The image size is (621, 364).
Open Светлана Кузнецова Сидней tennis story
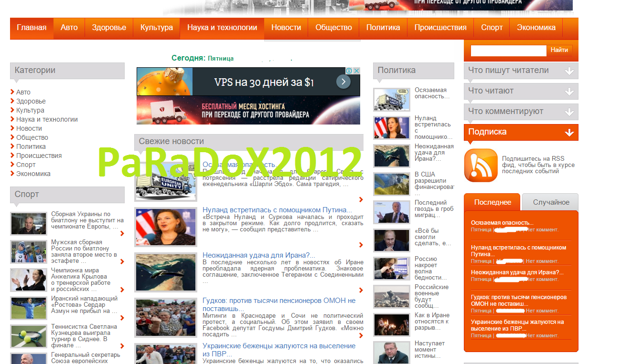pyautogui.click(x=84, y=336)
